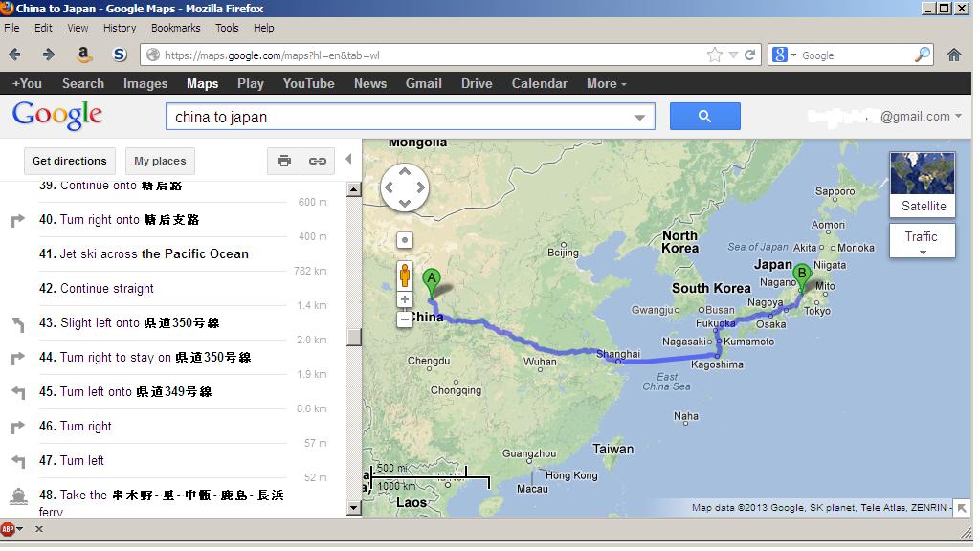Open the Firefox home page icon

coord(954,55)
